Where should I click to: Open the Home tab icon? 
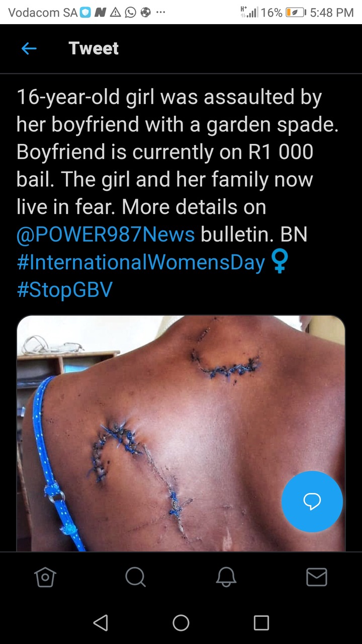[x=45, y=577]
